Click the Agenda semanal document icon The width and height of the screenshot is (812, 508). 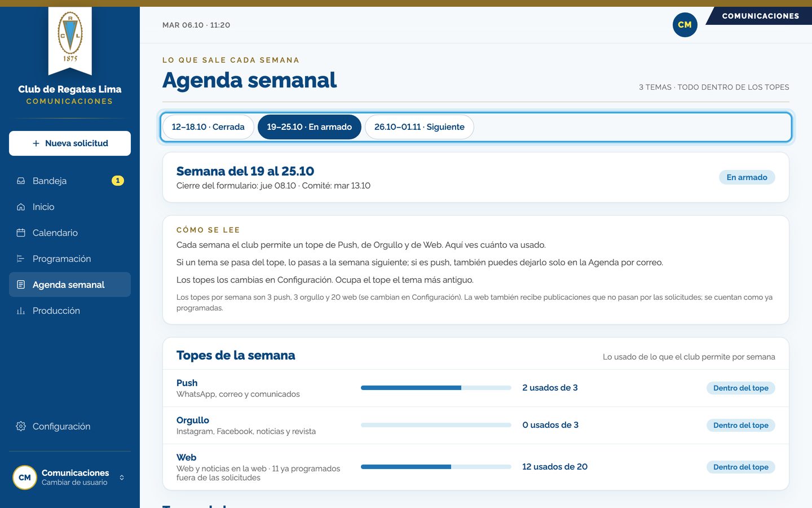pos(21,284)
